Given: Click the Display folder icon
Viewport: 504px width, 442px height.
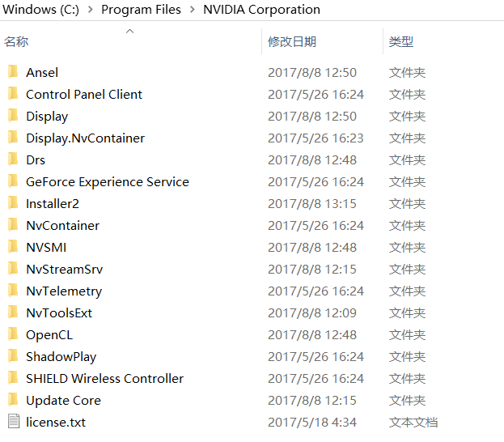Looking at the screenshot, I should click(x=13, y=116).
